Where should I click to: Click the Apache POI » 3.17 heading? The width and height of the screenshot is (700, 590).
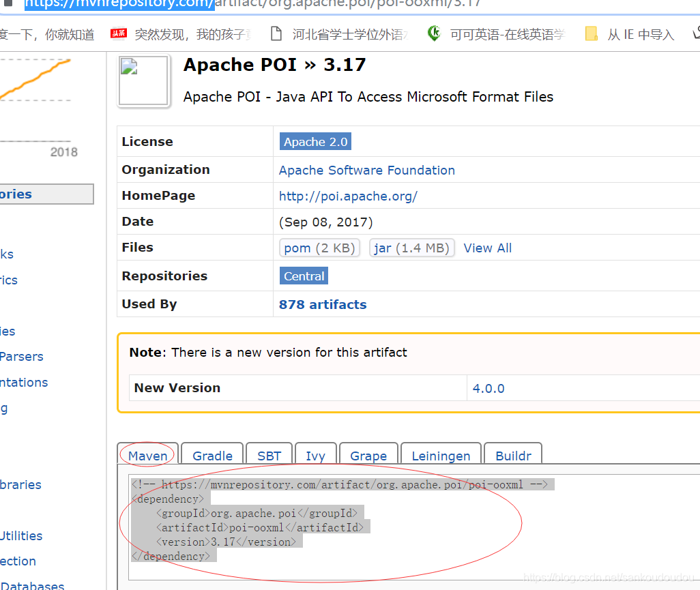[x=274, y=65]
